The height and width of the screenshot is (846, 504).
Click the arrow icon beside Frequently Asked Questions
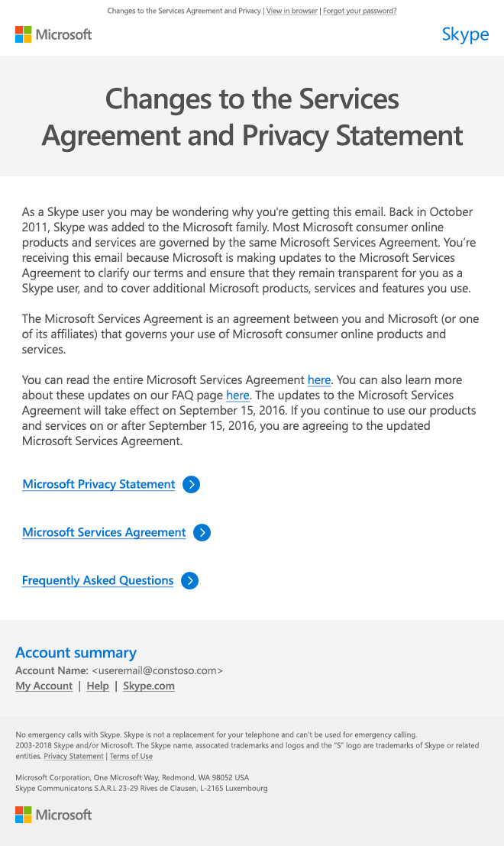click(x=189, y=580)
